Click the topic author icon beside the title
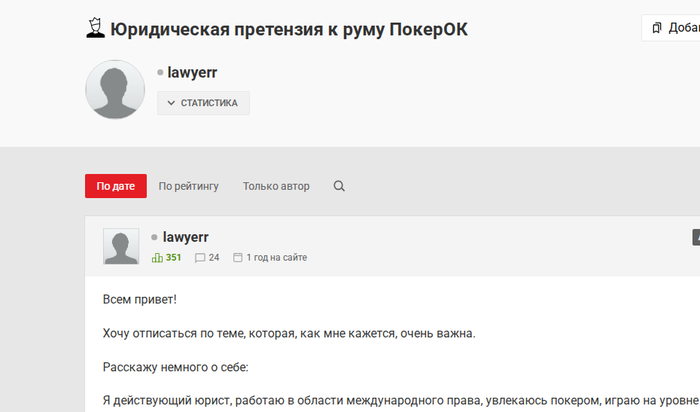Viewport: 700px width, 412px height. tap(95, 28)
